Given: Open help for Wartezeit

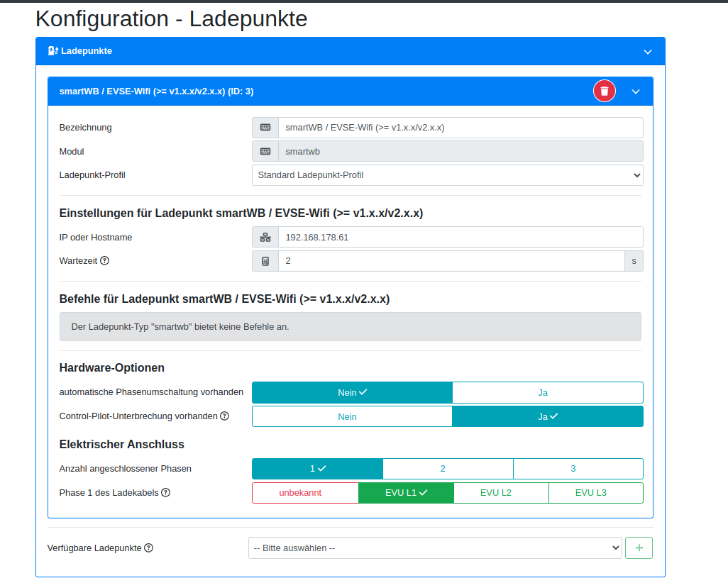Looking at the screenshot, I should (105, 261).
